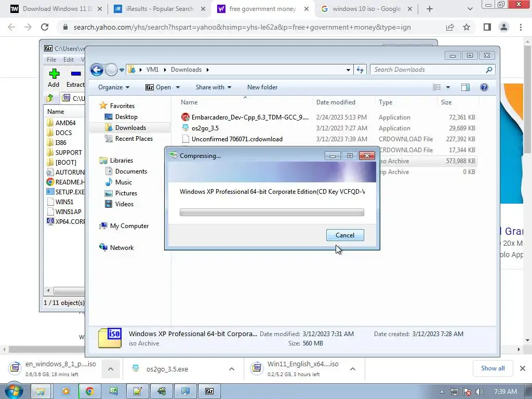Image resolution: width=532 pixels, height=399 pixels.
Task: Click the refresh button beside address bar
Action: 360,70
